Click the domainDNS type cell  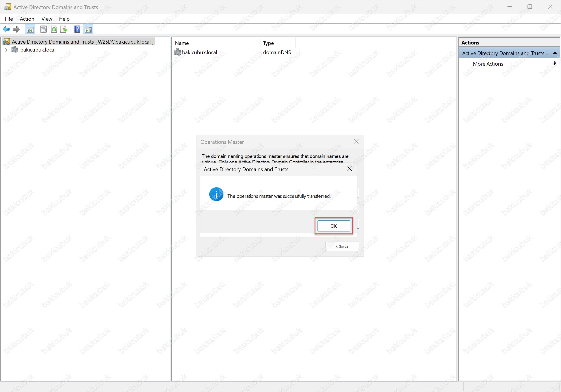[277, 52]
